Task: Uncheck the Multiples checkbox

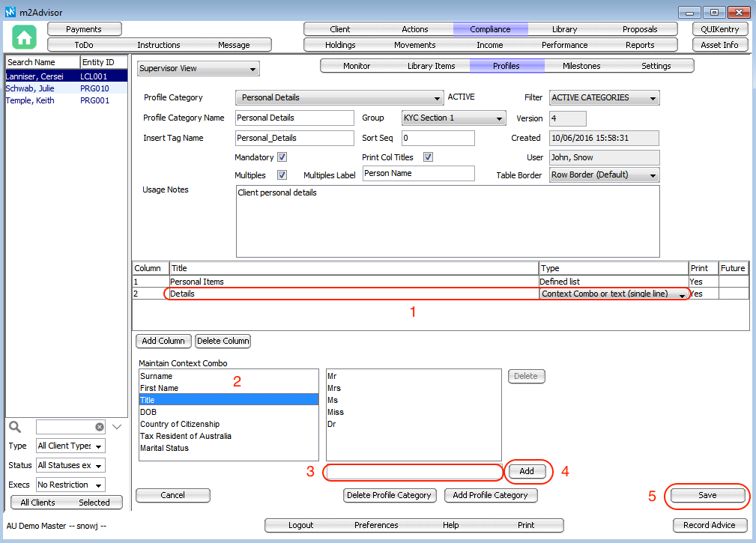Action: [x=282, y=175]
